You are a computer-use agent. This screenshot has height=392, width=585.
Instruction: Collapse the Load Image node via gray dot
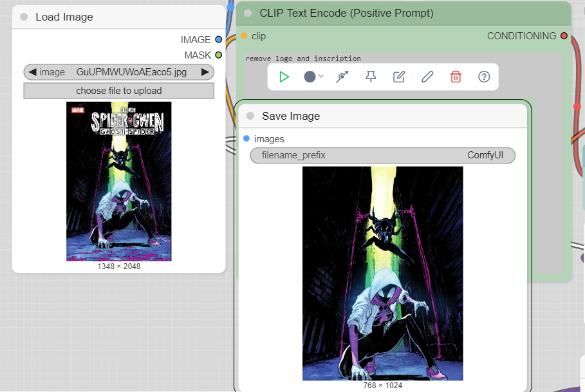pyautogui.click(x=24, y=17)
